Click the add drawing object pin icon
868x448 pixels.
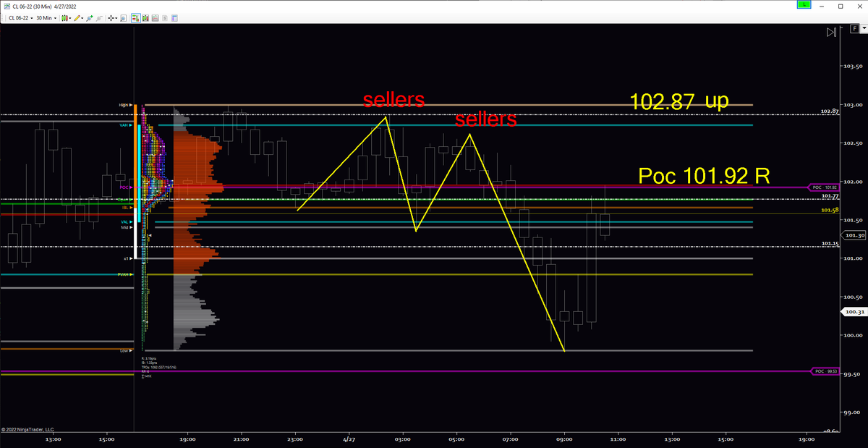[90, 18]
